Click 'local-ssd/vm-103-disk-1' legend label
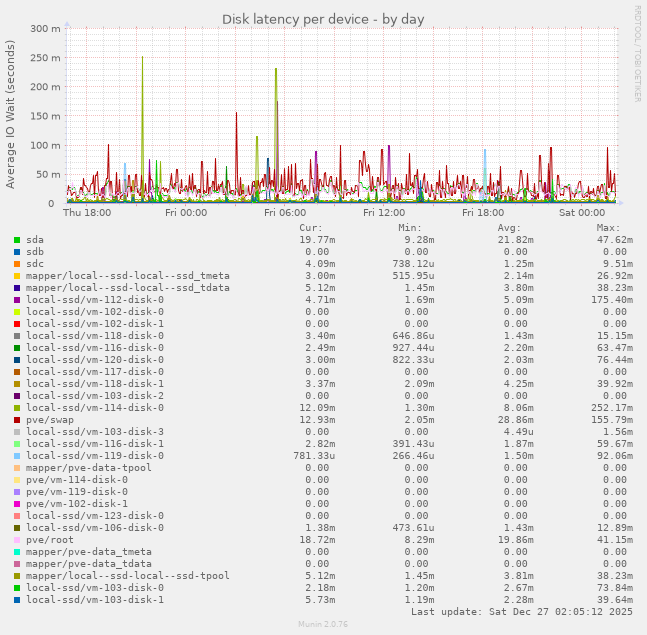 coord(95,600)
